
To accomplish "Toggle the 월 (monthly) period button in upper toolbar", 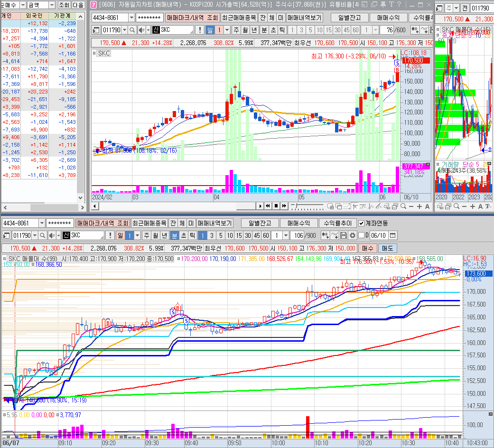I will (x=245, y=30).
